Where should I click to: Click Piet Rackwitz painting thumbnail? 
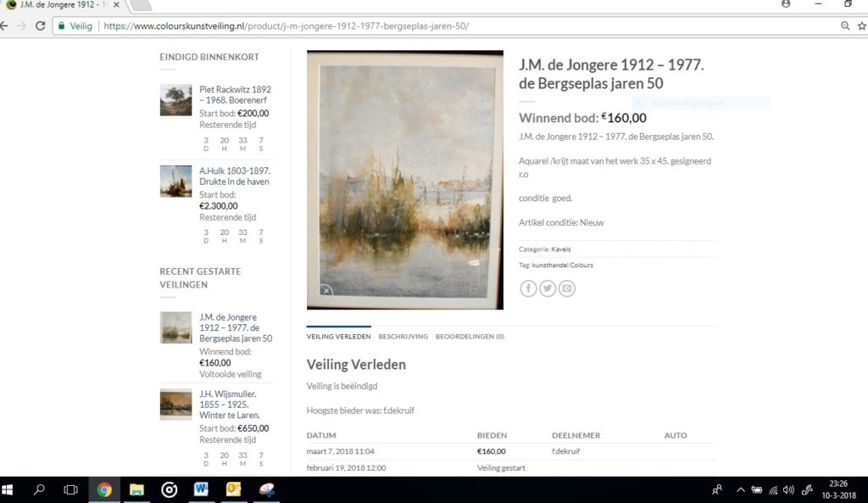pyautogui.click(x=176, y=100)
